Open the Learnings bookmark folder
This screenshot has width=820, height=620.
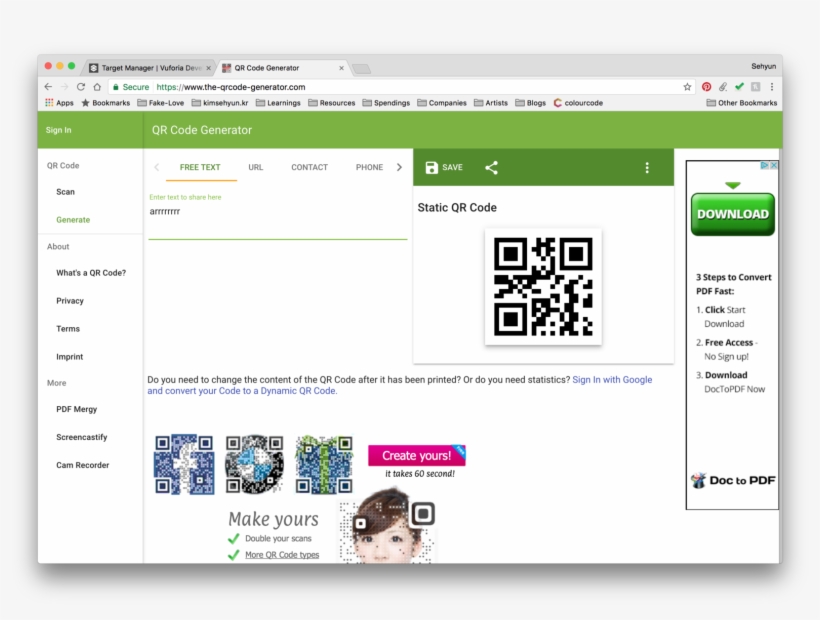(x=278, y=103)
